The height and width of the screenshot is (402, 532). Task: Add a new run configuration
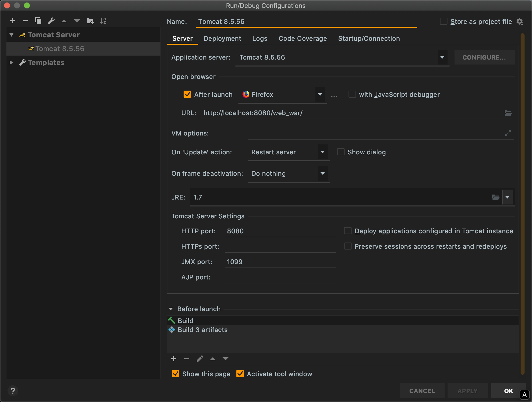point(12,21)
